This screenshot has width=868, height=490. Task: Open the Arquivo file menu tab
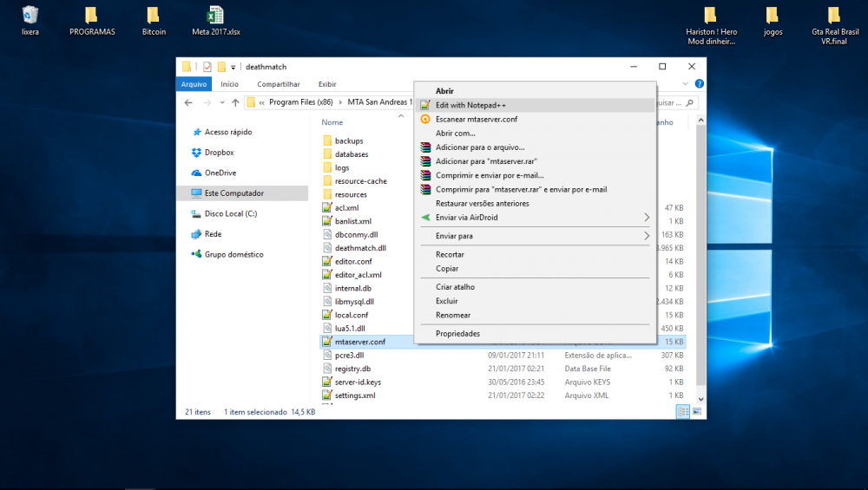pyautogui.click(x=194, y=84)
